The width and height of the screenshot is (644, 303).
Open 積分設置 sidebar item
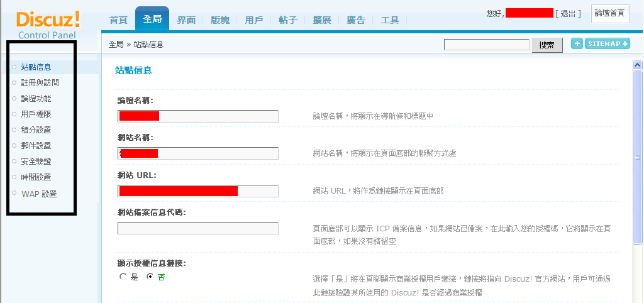(x=36, y=130)
